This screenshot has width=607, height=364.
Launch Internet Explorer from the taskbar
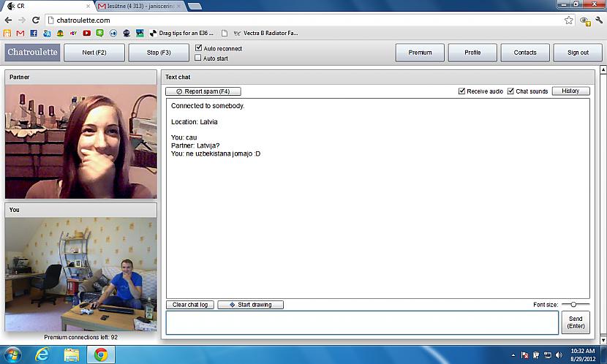[42, 354]
